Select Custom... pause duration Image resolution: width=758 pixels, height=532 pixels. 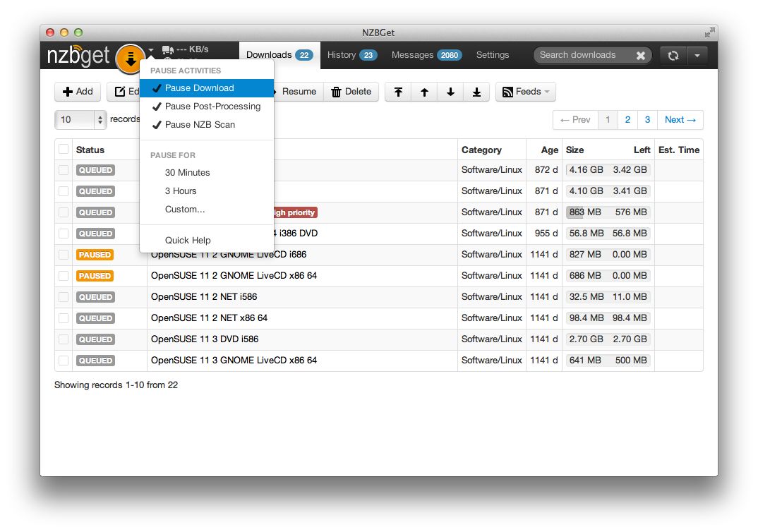(207, 210)
